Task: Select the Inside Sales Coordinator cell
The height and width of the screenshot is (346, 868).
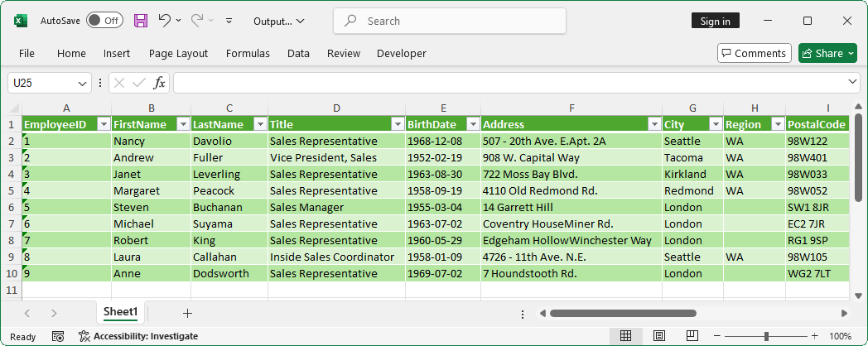Action: click(336, 257)
